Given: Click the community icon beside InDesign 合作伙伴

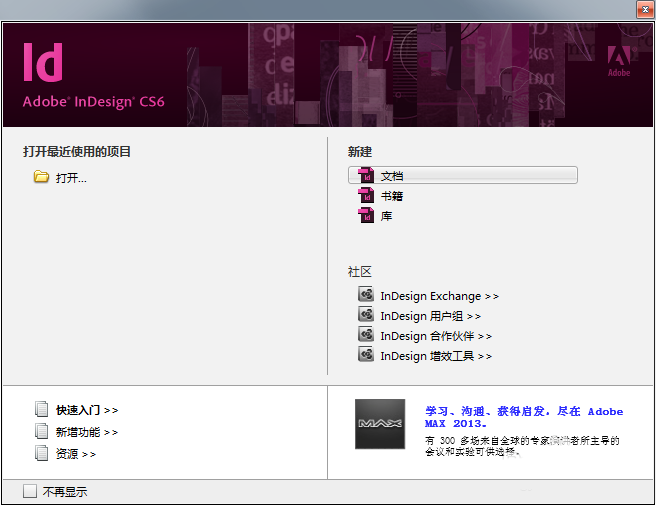Looking at the screenshot, I should 366,334.
